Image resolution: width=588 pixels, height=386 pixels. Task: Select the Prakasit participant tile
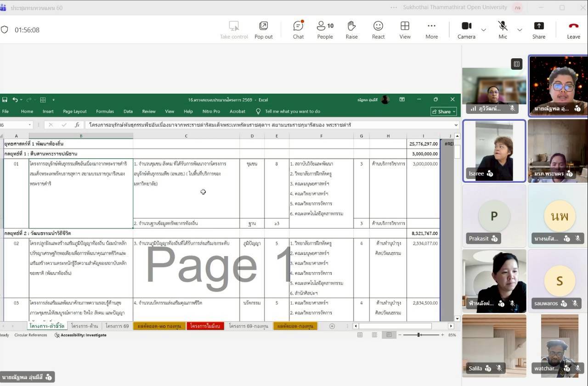494,216
